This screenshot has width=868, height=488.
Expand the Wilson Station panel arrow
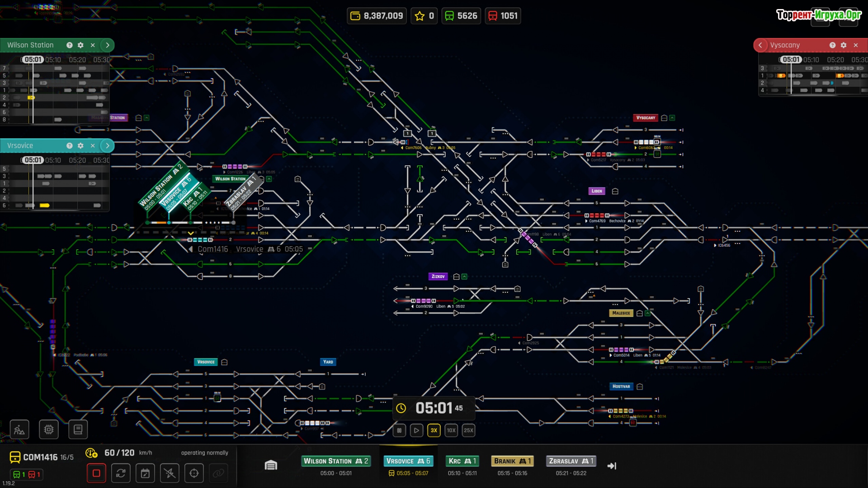click(108, 45)
